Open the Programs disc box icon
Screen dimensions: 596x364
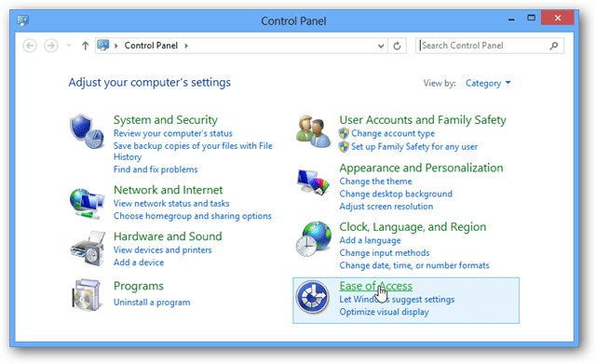point(87,295)
